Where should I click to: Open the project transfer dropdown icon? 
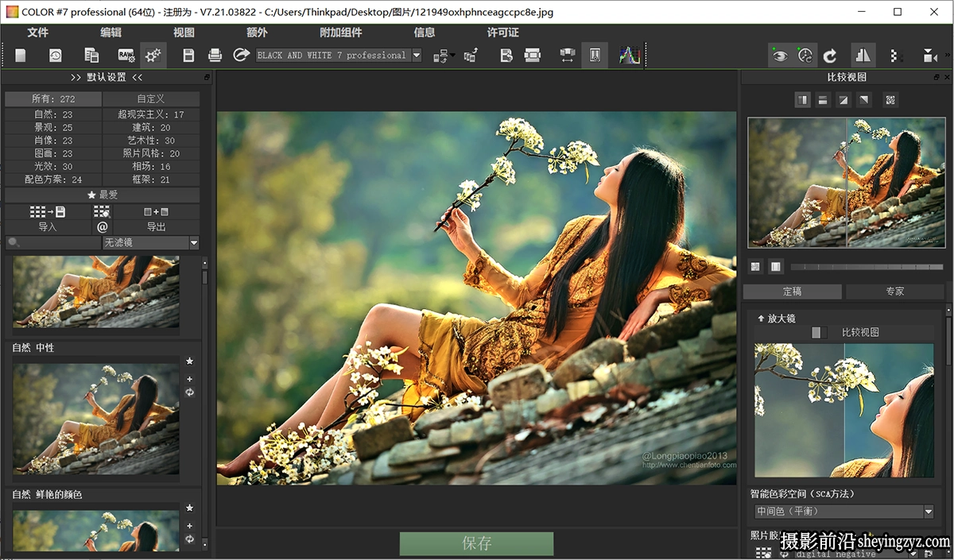point(444,55)
